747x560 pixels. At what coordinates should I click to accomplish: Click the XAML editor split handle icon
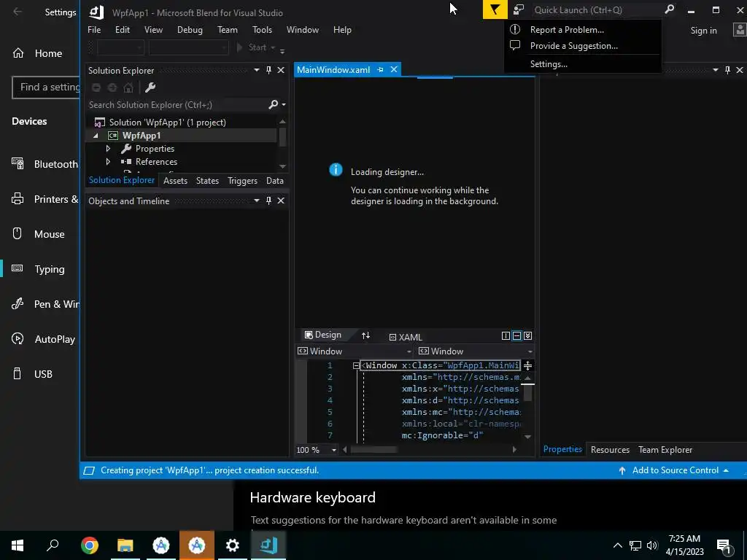pyautogui.click(x=528, y=366)
